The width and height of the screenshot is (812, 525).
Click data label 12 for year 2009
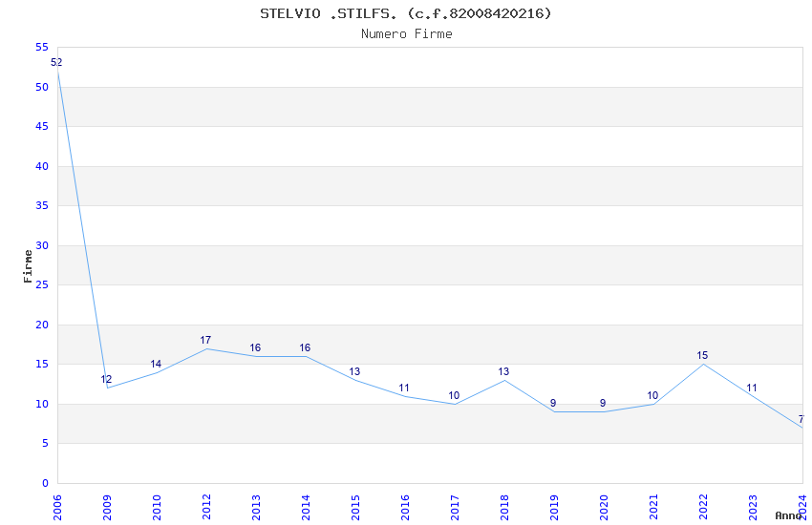click(106, 379)
